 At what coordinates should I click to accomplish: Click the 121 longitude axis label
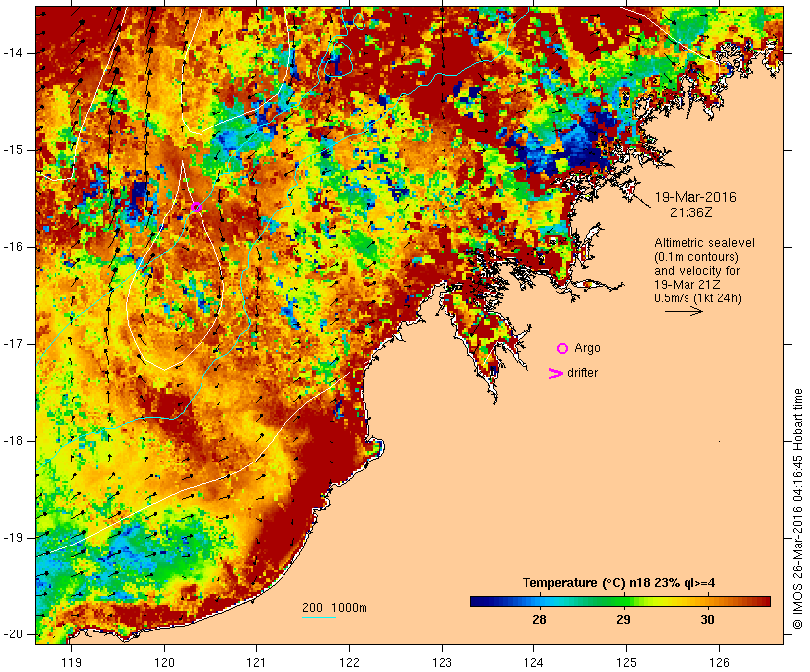[256, 662]
